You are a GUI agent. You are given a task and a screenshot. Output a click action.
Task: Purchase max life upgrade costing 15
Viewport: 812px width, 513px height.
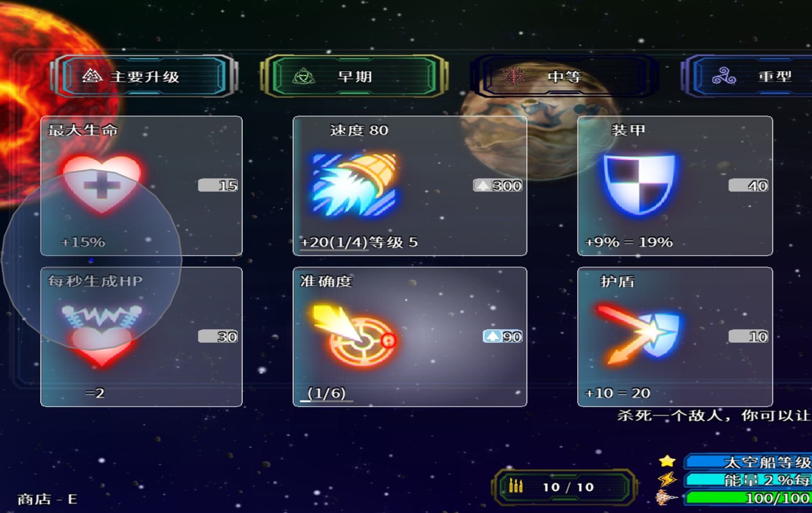218,185
